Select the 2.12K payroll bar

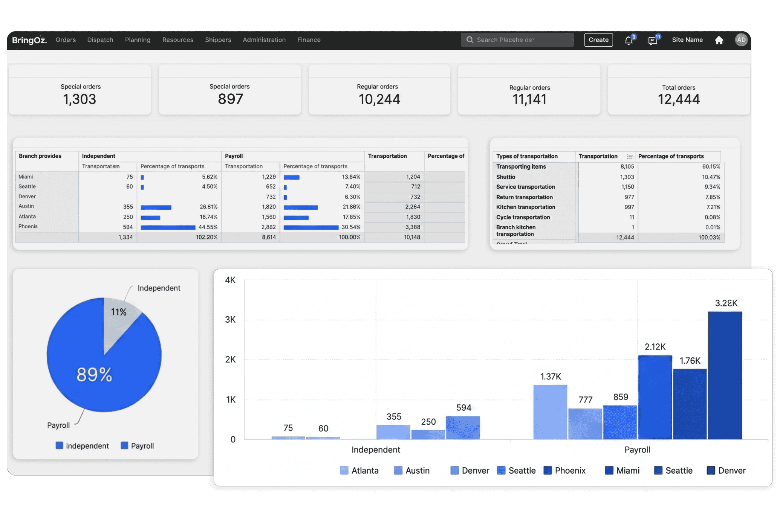click(x=655, y=397)
